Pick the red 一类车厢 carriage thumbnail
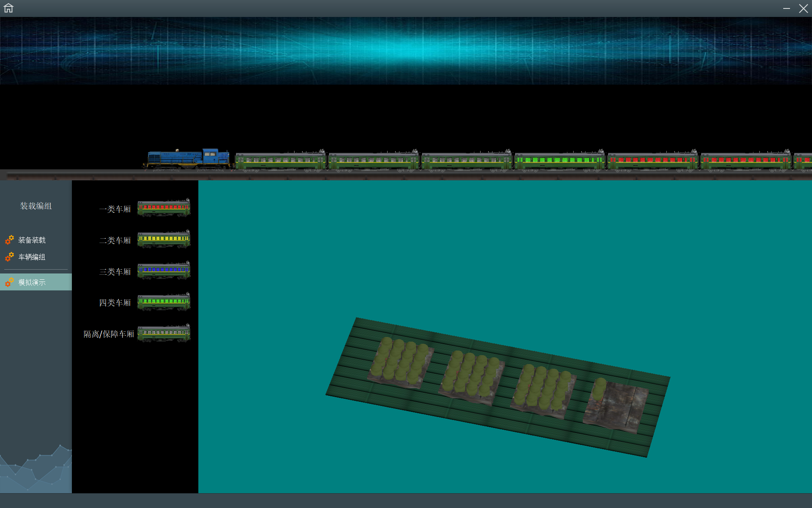 click(164, 208)
